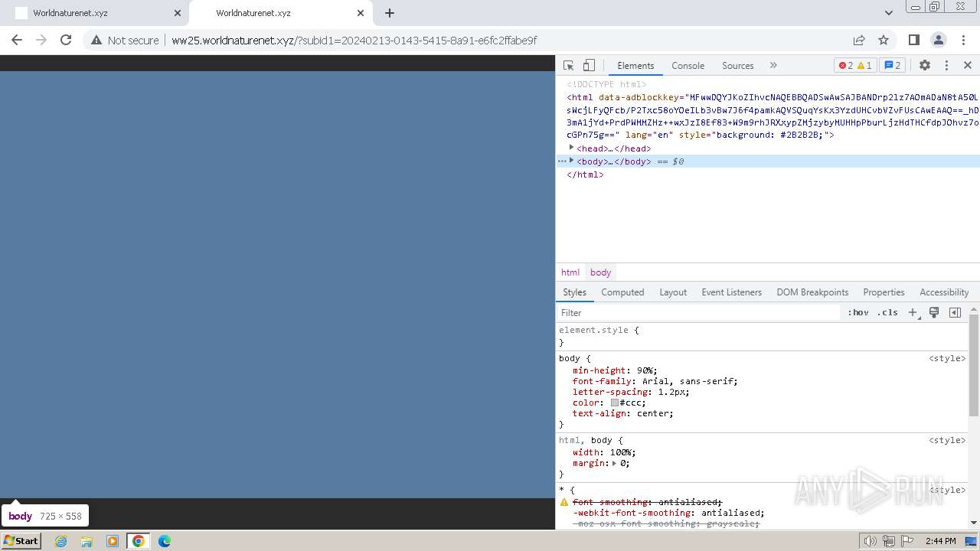Toggle the .cls class editor button
This screenshot has height=551, width=980.
(x=887, y=312)
